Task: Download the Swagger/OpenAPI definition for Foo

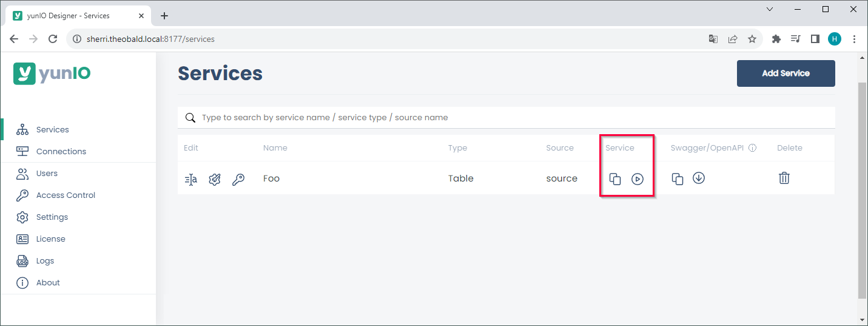Action: click(x=699, y=178)
